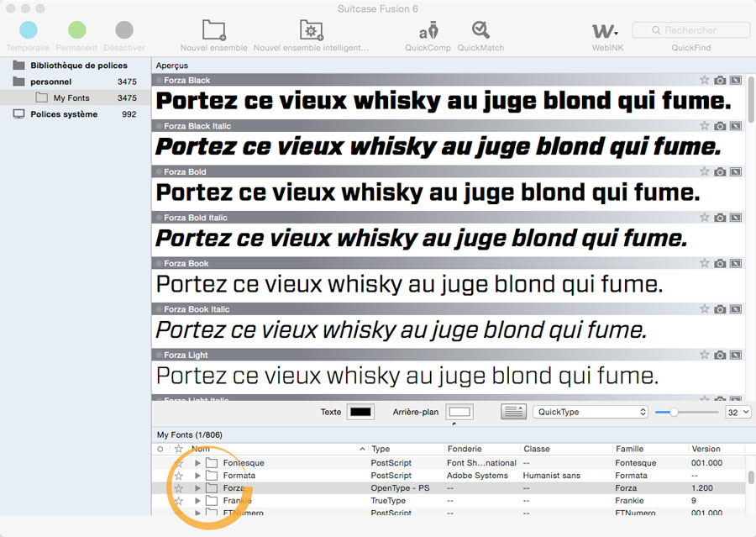Click the Aperçus panel header
756x537 pixels.
click(172, 66)
